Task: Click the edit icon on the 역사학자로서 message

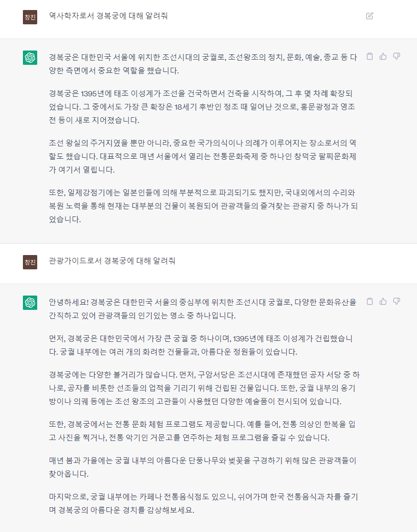Action: tap(369, 16)
